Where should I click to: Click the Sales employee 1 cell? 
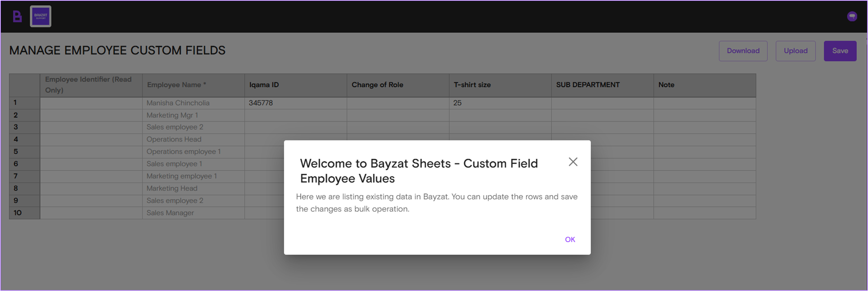click(x=194, y=164)
